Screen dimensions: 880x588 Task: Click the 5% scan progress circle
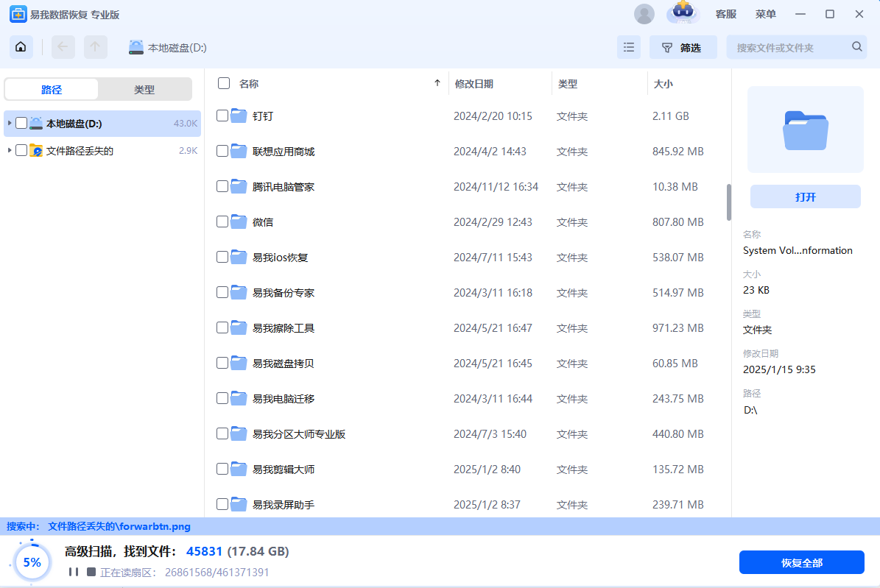tap(32, 562)
